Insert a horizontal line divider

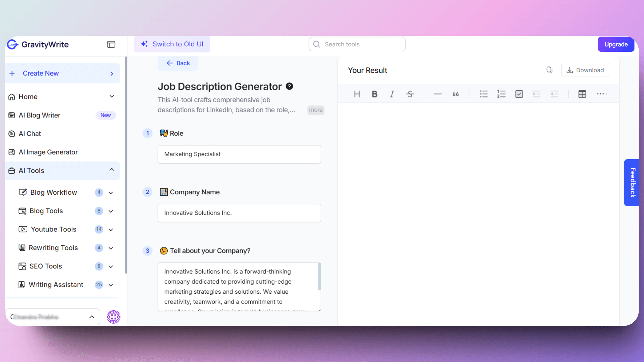(438, 94)
